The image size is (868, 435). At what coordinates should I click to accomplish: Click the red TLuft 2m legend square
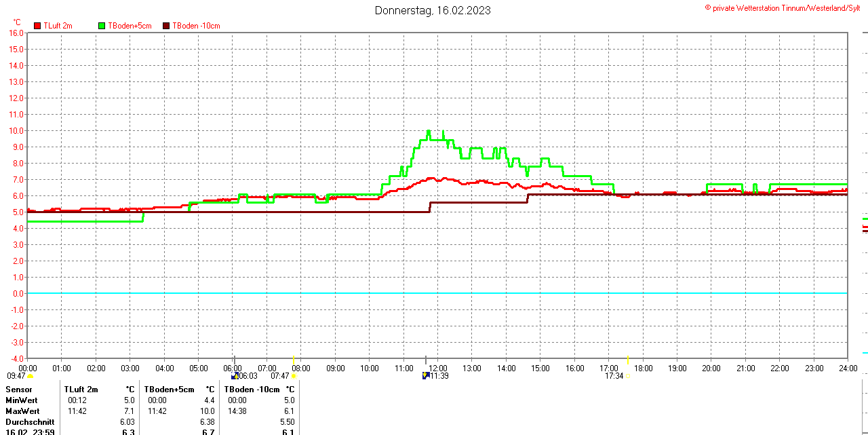click(37, 26)
